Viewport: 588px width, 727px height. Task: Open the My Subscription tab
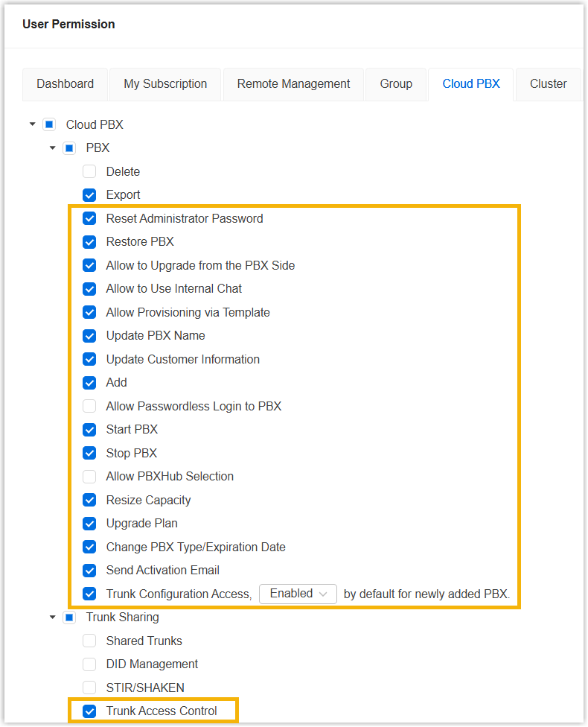[x=165, y=84]
